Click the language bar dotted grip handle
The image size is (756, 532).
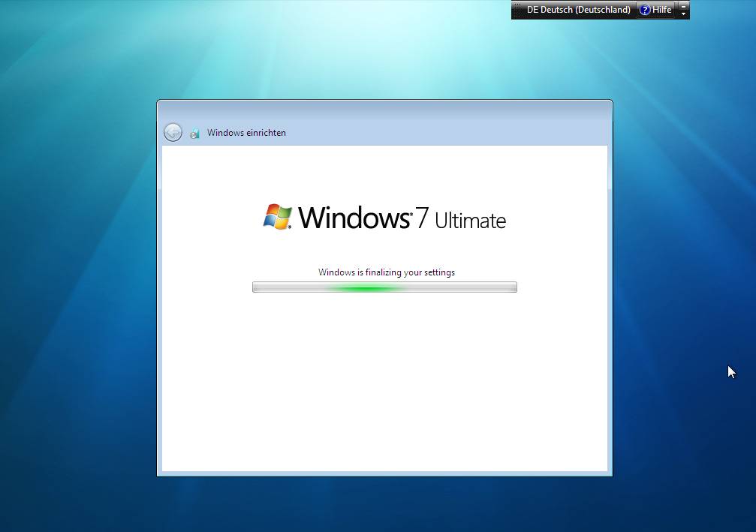(517, 10)
